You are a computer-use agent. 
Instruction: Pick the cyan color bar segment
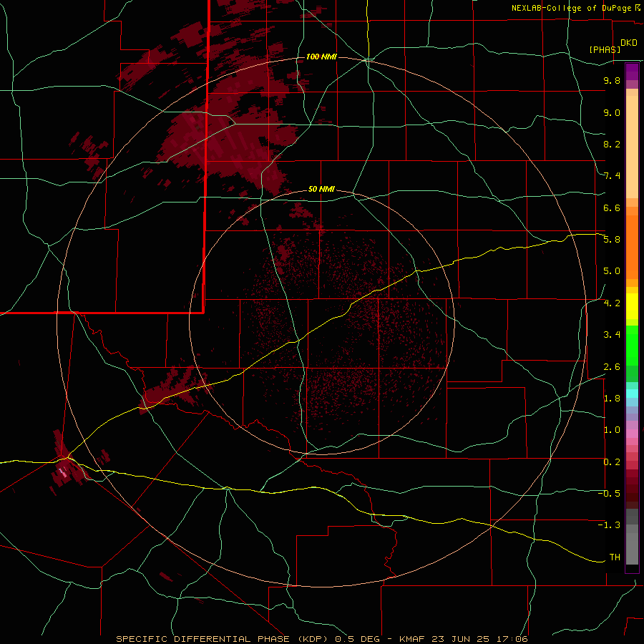632,394
